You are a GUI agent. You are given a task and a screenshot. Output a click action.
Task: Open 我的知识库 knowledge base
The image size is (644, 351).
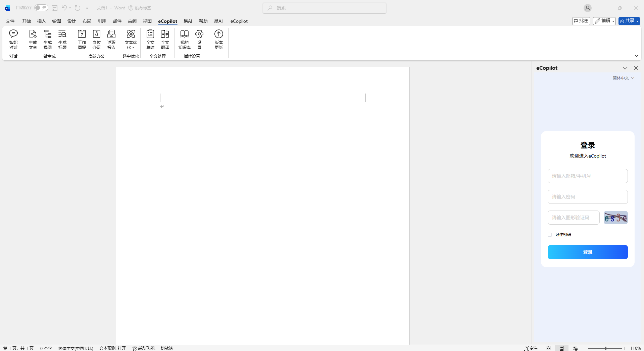pos(184,39)
